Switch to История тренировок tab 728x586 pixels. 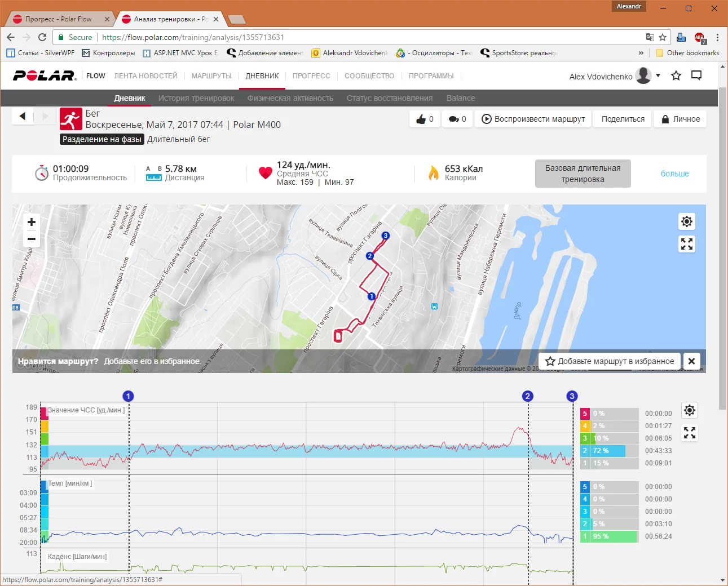196,98
